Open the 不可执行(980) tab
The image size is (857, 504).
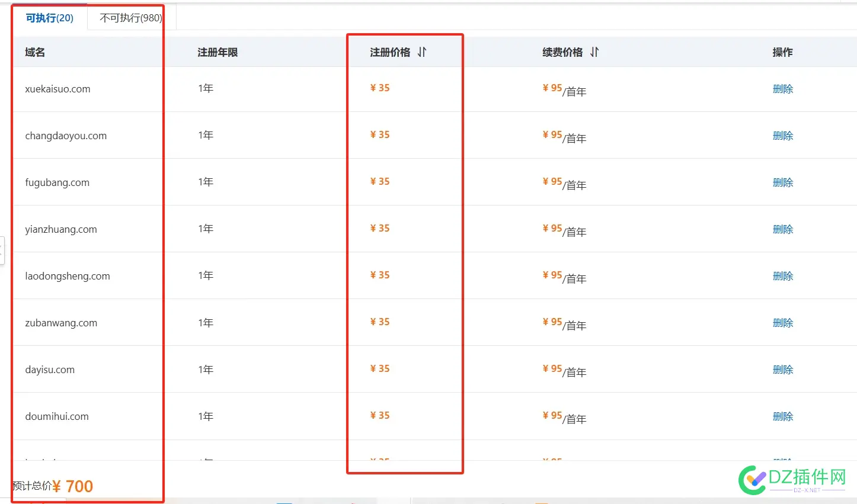[x=131, y=18]
